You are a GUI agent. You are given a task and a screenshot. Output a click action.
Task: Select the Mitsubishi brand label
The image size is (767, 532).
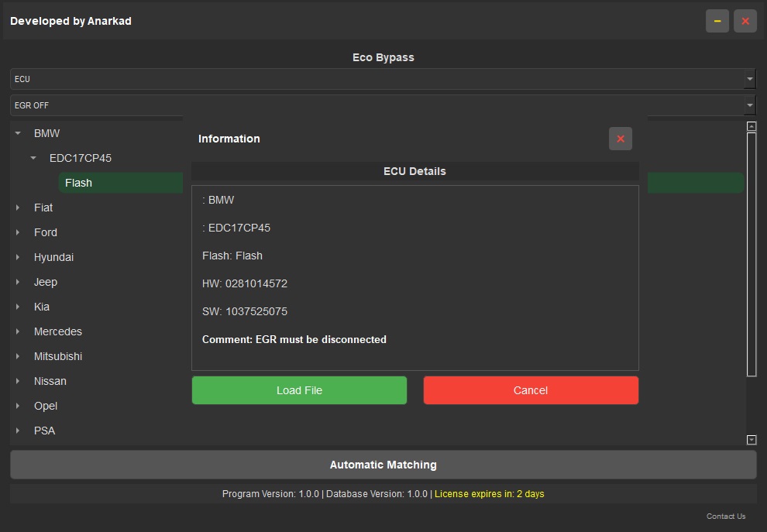pos(58,356)
